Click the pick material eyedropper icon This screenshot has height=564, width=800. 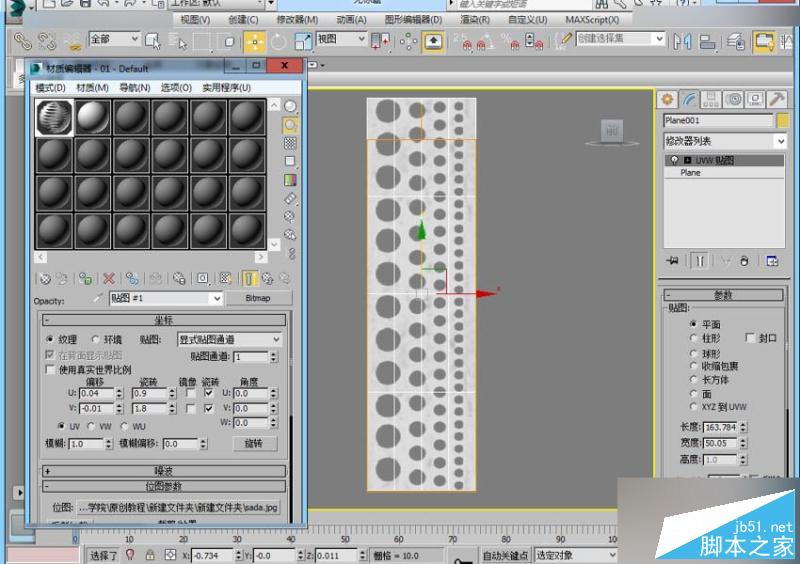pos(97,298)
